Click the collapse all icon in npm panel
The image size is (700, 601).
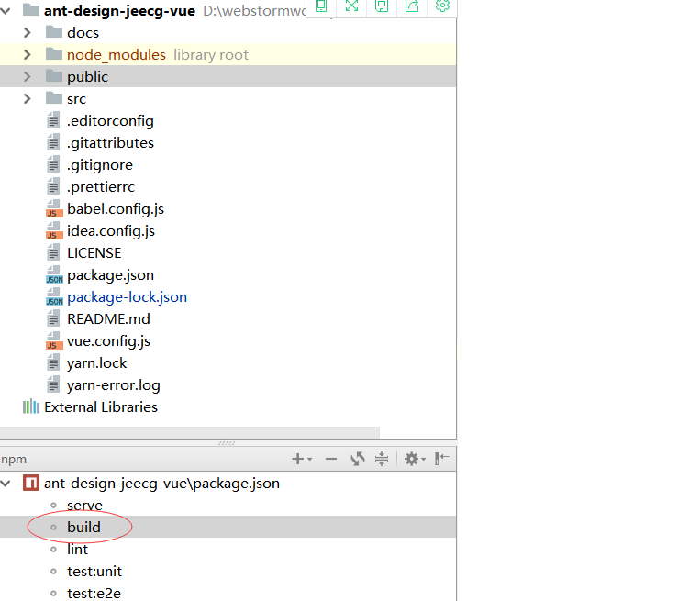(x=382, y=459)
